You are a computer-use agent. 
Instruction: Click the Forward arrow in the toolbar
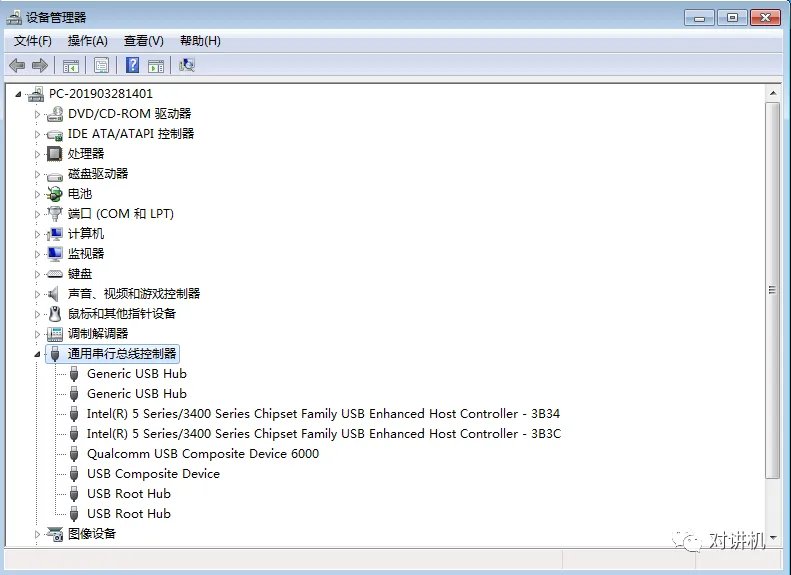coord(40,65)
